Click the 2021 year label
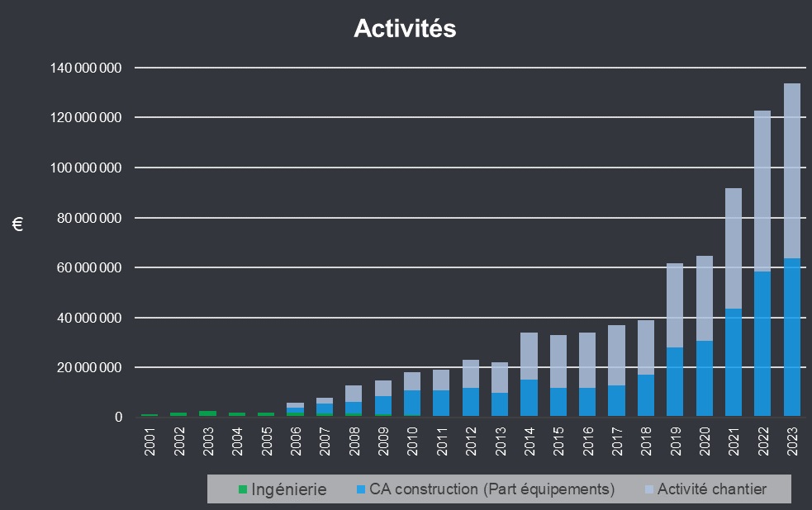Viewport: 812px width, 510px height. click(x=734, y=442)
